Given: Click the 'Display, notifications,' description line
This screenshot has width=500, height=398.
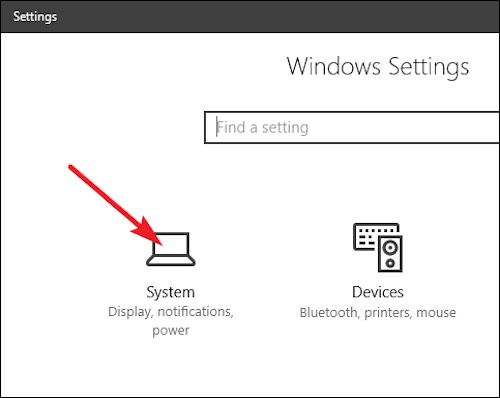Looking at the screenshot, I should pyautogui.click(x=171, y=312).
